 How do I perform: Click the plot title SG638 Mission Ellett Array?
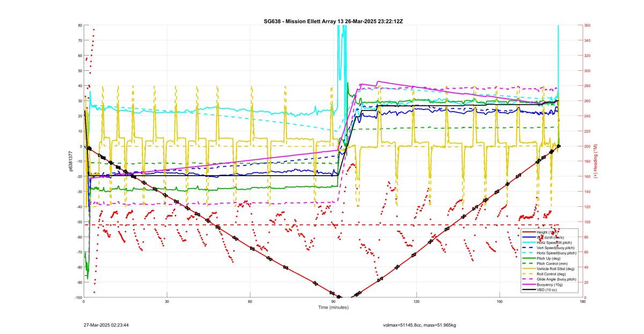333,21
